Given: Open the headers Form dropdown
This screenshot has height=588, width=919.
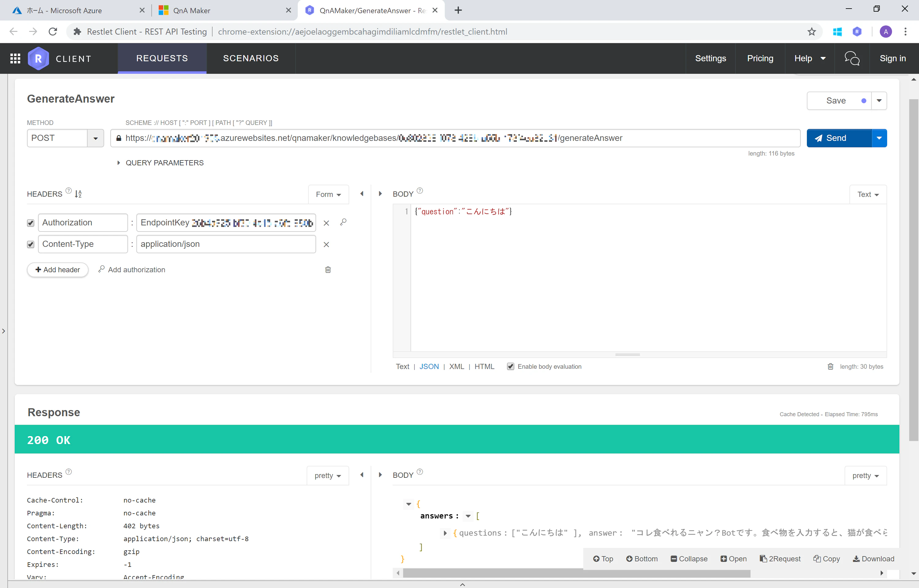Looking at the screenshot, I should (x=328, y=194).
